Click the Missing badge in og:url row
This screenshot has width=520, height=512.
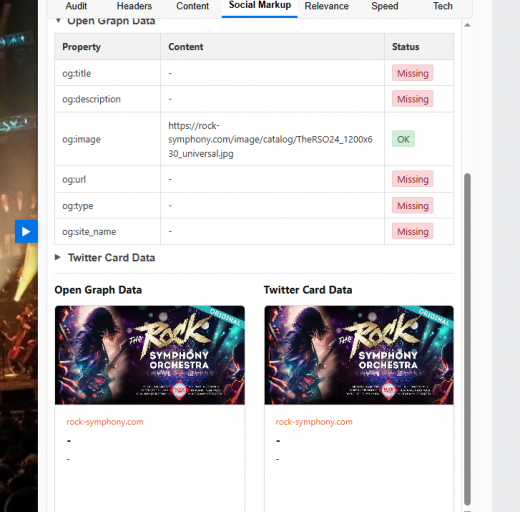coord(413,179)
